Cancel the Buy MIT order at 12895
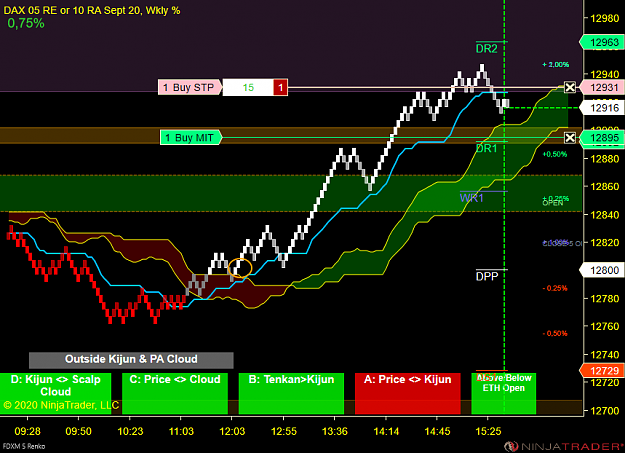This screenshot has height=453, width=625. [570, 138]
